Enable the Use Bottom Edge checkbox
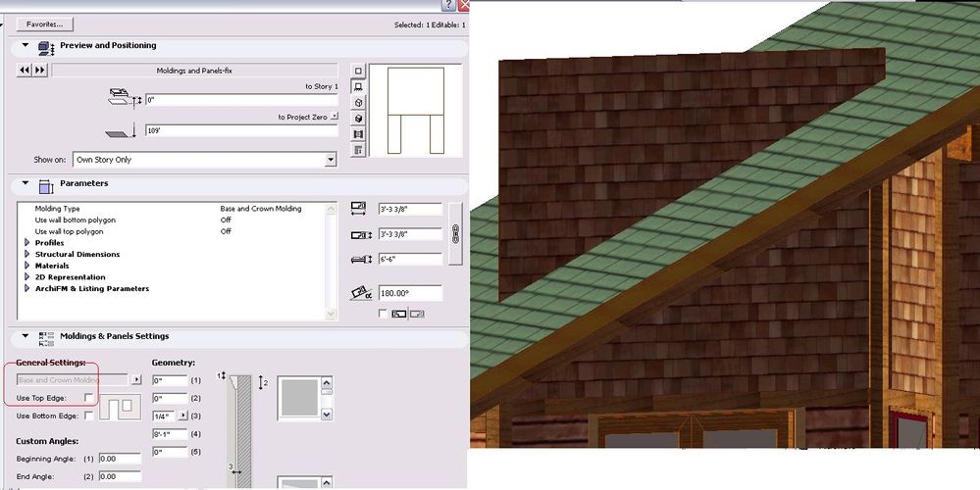This screenshot has height=490, width=980. tap(88, 416)
